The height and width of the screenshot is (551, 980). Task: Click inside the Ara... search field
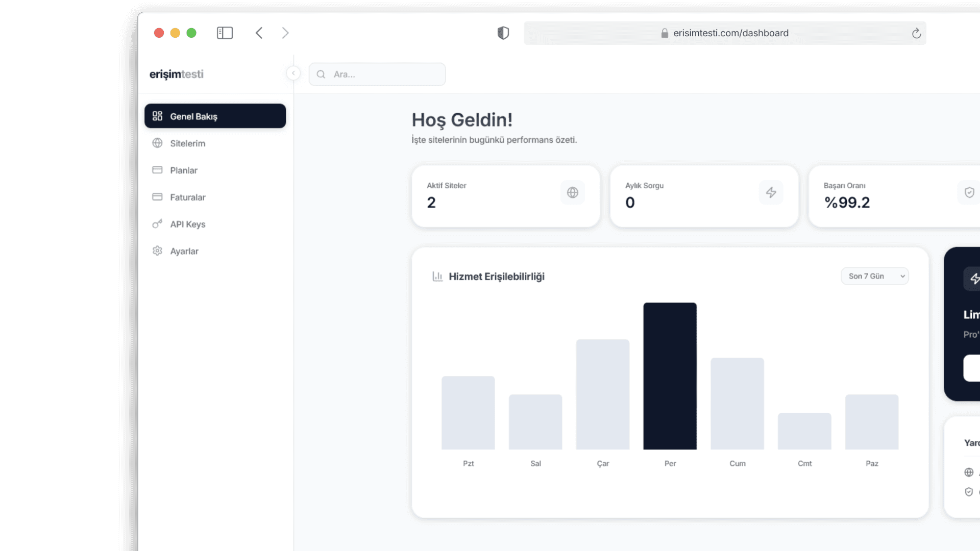pyautogui.click(x=377, y=74)
